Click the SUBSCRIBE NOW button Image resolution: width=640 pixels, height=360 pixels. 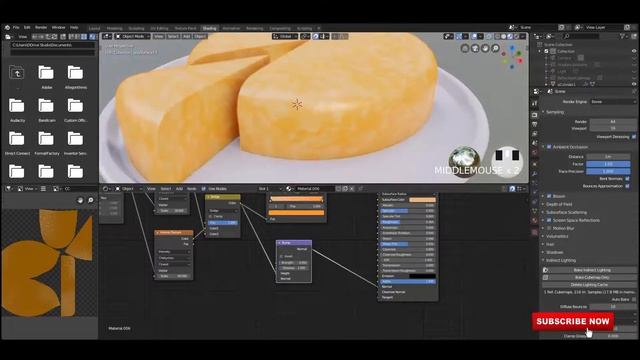click(x=573, y=322)
